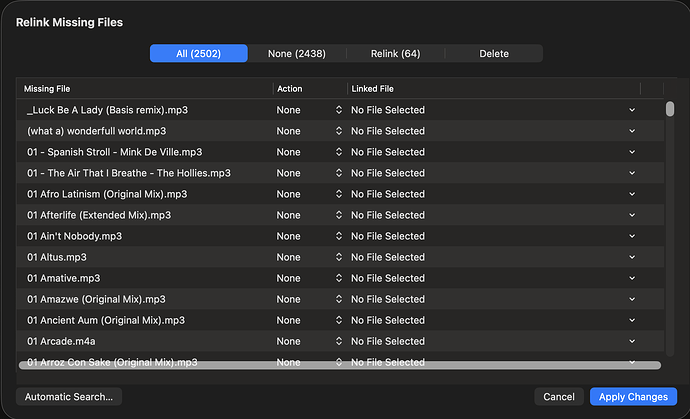Expand linked file chevron for Ancient Aum
Viewport: 690px width, 419px height.
632,320
